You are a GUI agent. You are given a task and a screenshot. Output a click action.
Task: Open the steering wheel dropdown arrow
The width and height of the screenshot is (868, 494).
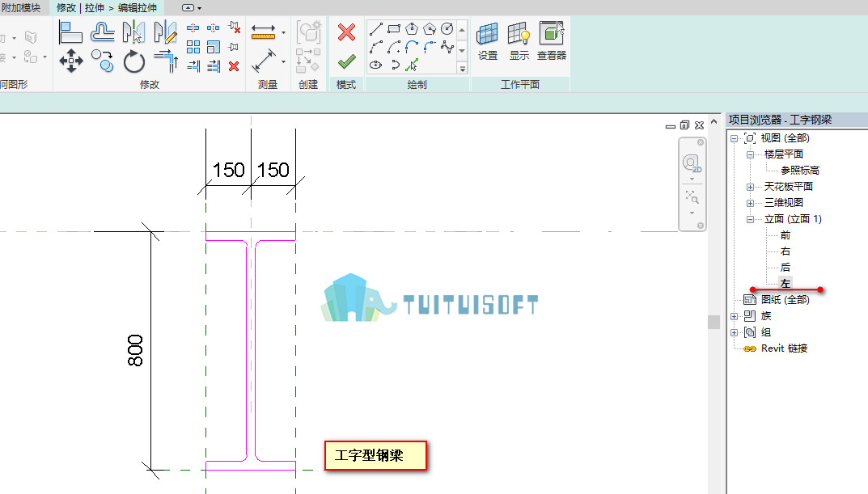tap(692, 179)
